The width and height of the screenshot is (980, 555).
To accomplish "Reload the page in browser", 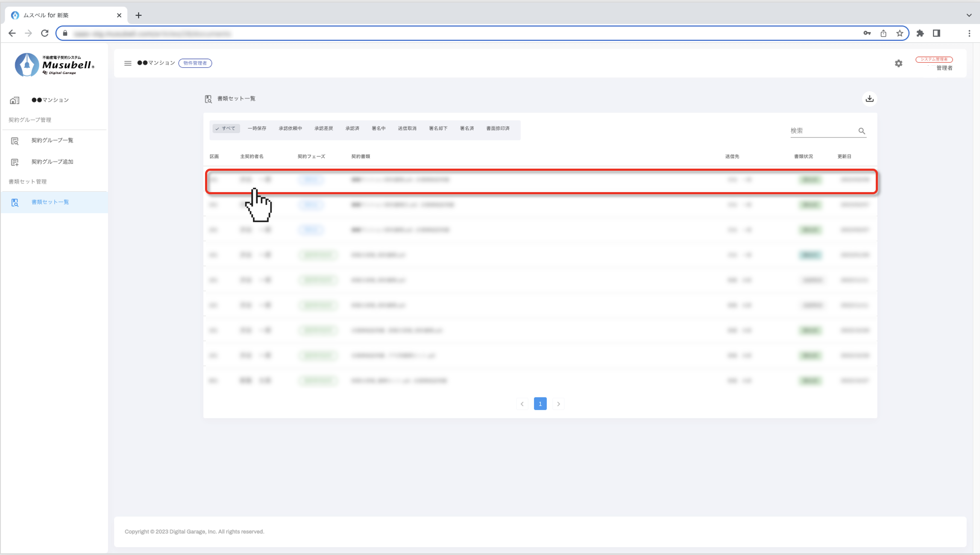I will coord(45,33).
